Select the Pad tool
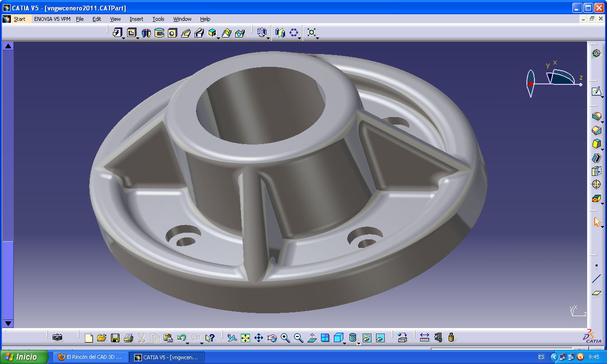This screenshot has height=364, width=607. click(x=117, y=32)
